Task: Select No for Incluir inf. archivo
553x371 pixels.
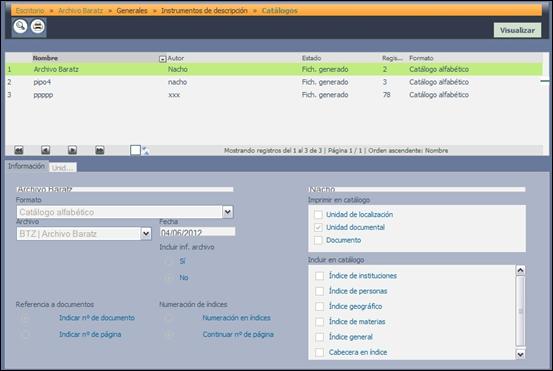Action: tap(168, 278)
